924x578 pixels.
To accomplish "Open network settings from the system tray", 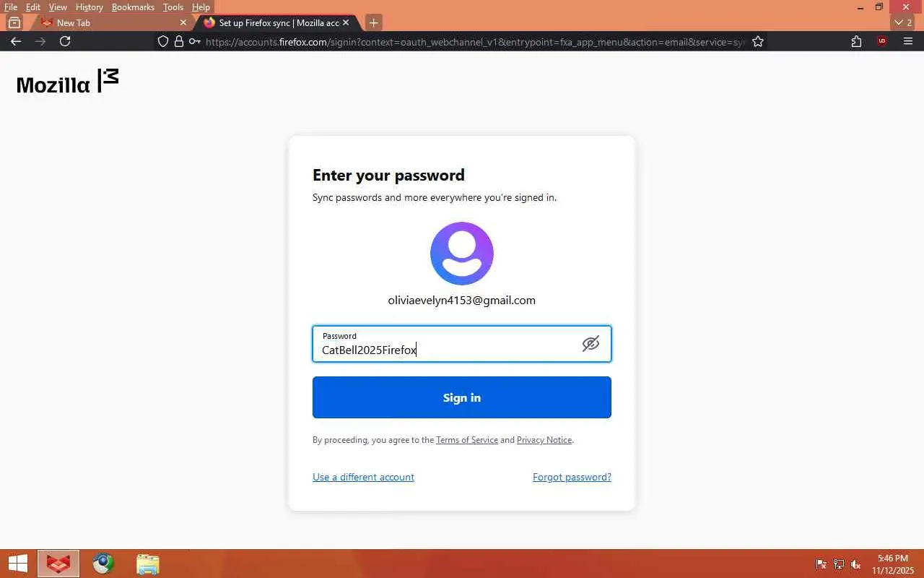I will click(x=839, y=564).
